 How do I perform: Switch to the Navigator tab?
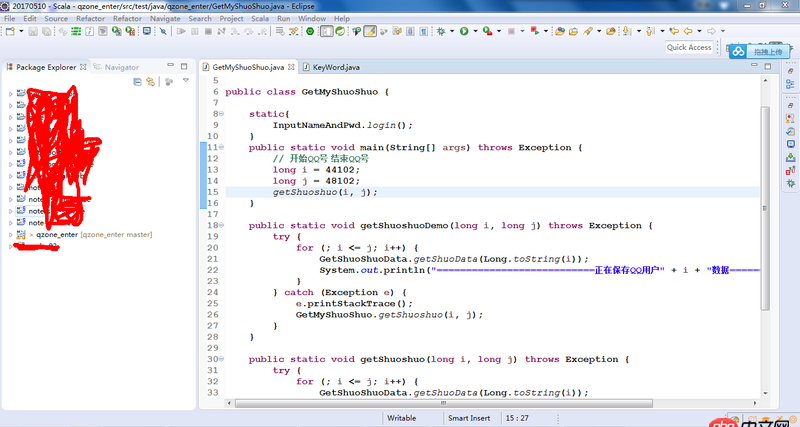point(121,68)
